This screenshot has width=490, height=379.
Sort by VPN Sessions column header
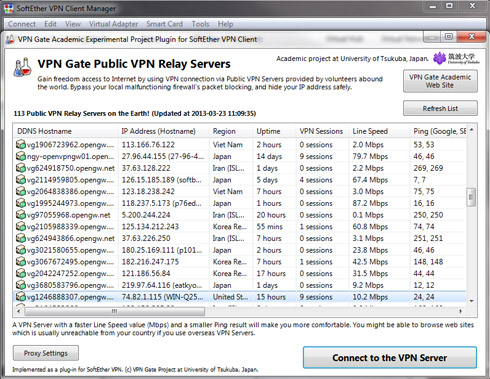pyautogui.click(x=321, y=131)
